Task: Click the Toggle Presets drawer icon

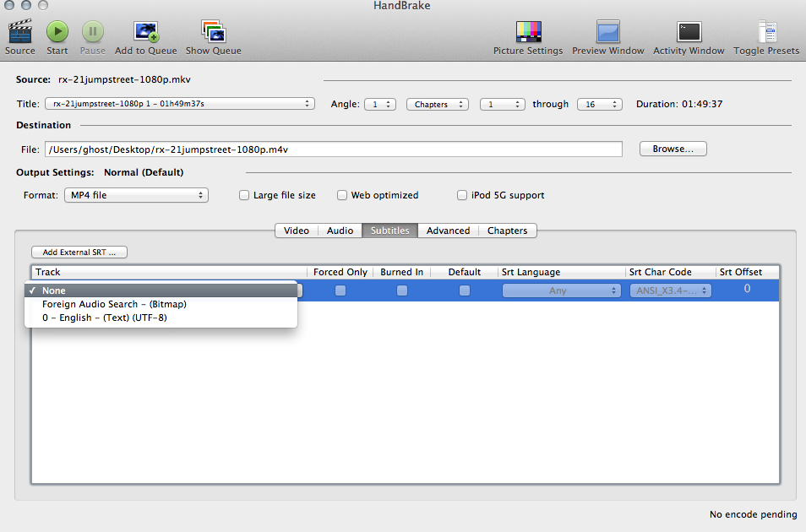Action: pyautogui.click(x=766, y=32)
